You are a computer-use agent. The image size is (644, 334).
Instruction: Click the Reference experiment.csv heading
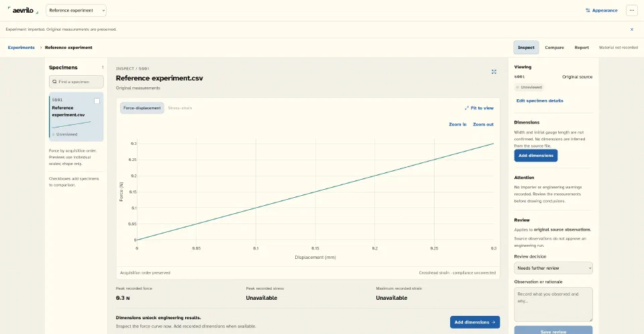click(x=160, y=78)
